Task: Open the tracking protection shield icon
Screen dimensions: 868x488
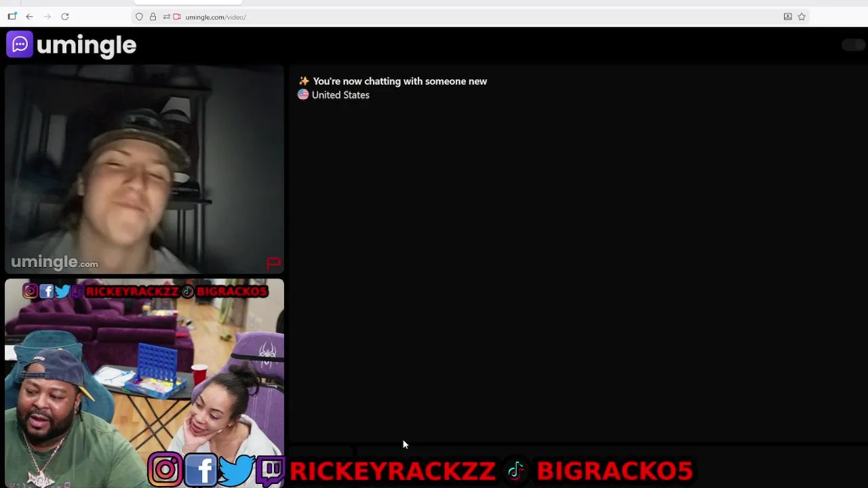Action: pos(139,17)
